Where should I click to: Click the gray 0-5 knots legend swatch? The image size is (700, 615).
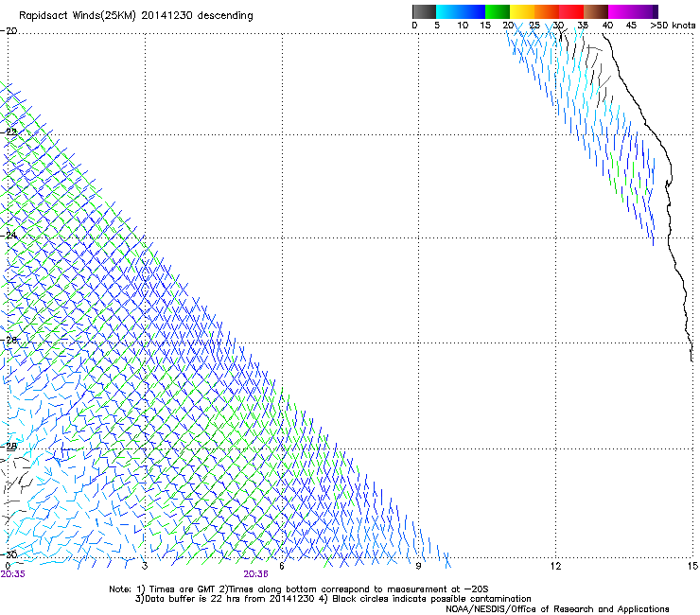(424, 11)
